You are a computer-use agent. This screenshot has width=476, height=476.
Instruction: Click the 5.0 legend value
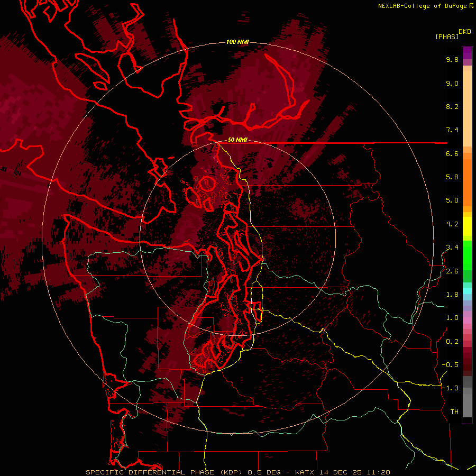452,200
